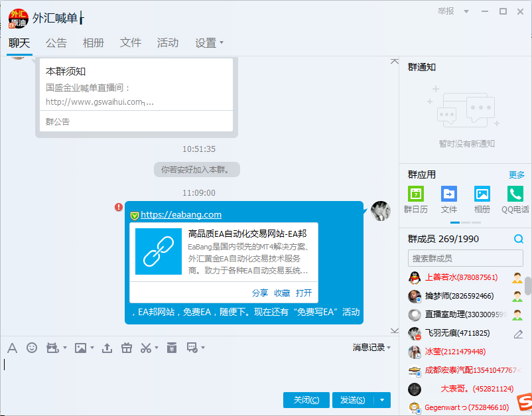532x416 pixels.
Task: Click the 外汇喊单 group avatar
Action: (19, 19)
